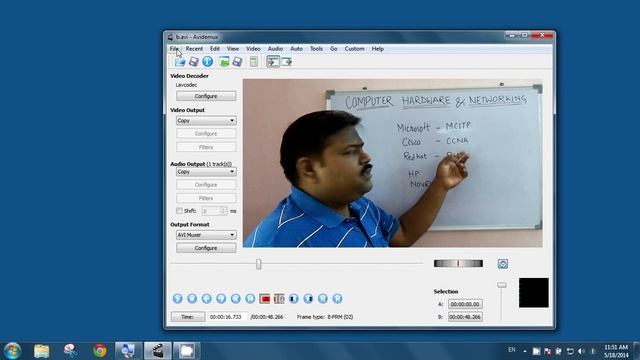This screenshot has height=360, width=640.
Task: Open the Recent menu
Action: coord(194,49)
